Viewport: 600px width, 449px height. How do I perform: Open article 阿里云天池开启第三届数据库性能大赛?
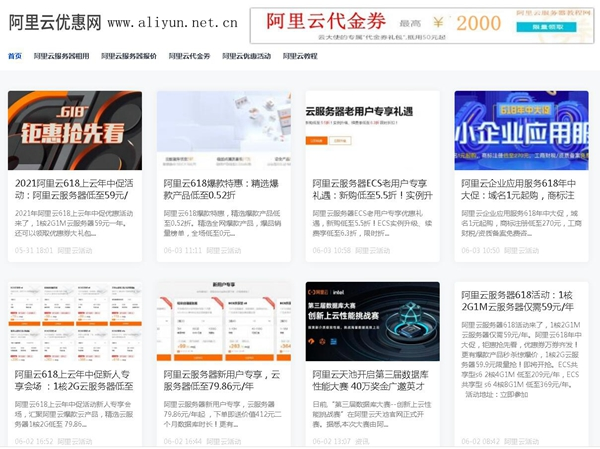pos(372,381)
